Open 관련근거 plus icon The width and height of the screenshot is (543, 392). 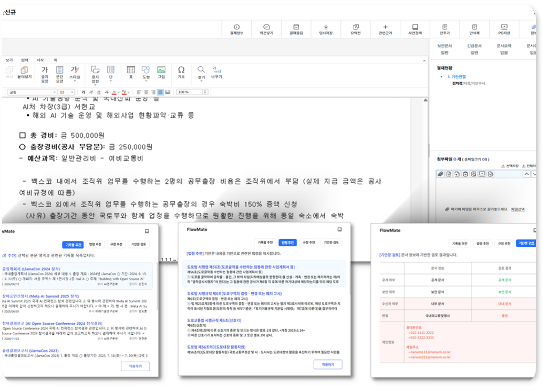tap(385, 29)
